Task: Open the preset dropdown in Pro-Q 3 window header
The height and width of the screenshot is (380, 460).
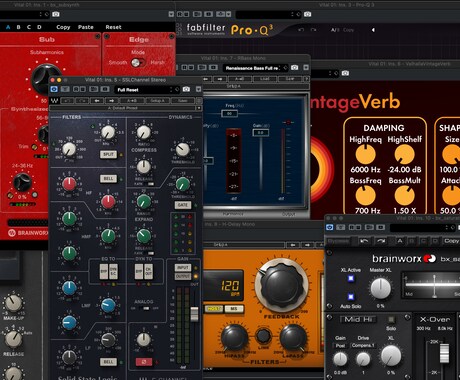Action: [265, 14]
